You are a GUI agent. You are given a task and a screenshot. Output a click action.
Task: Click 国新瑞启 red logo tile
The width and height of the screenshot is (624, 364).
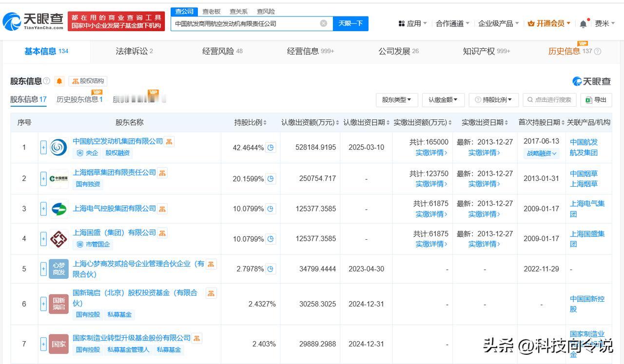pos(58,304)
